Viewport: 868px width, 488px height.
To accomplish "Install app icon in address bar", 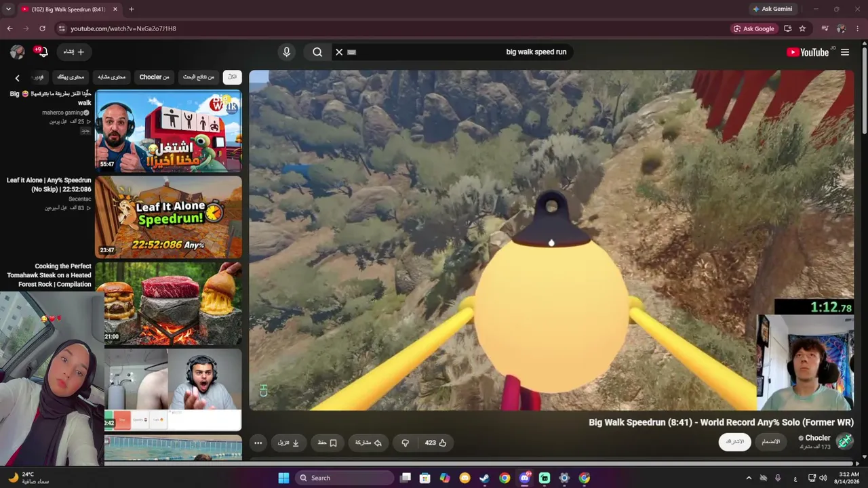I will pos(787,28).
